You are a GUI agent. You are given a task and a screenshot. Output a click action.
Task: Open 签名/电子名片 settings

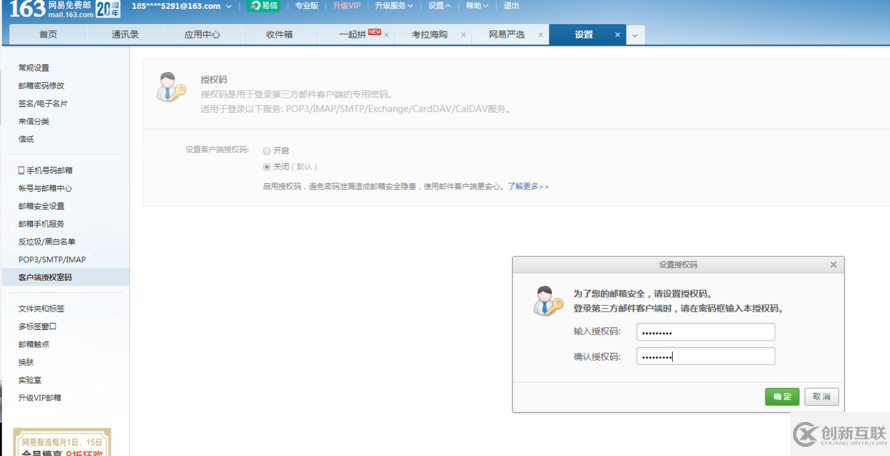[43, 104]
